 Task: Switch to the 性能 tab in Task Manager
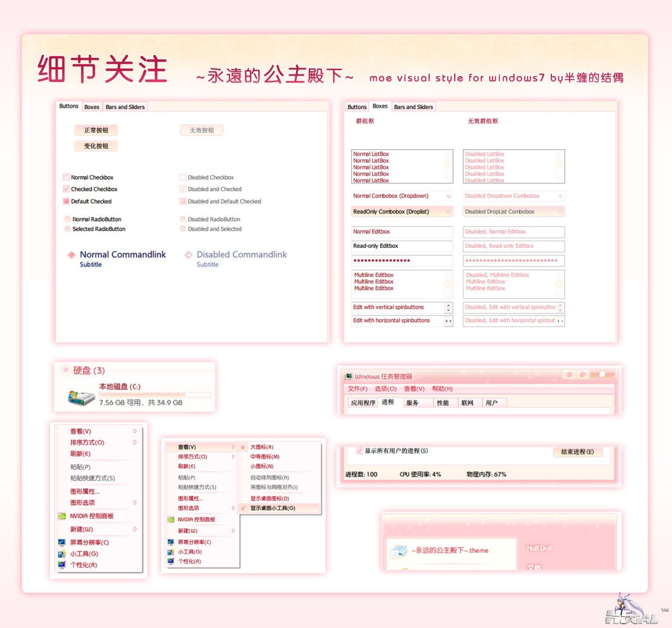(x=443, y=403)
